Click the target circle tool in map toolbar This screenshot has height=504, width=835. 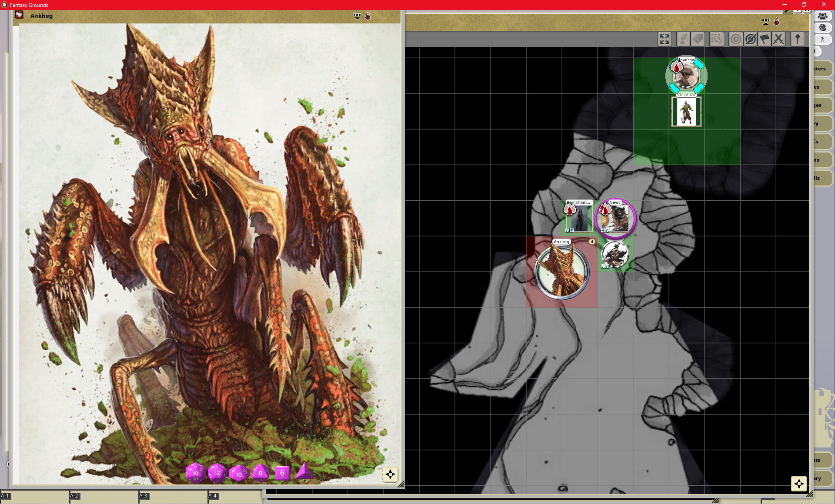click(735, 39)
